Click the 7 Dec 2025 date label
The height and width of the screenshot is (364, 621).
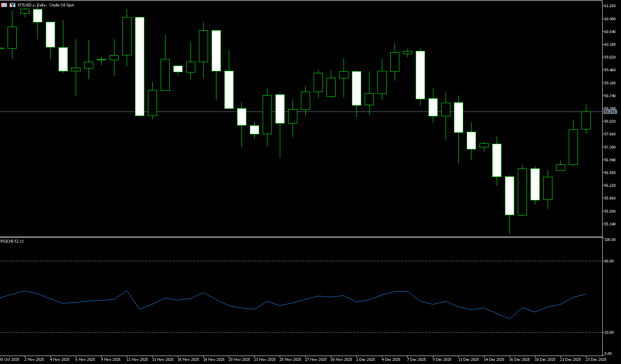pyautogui.click(x=417, y=360)
